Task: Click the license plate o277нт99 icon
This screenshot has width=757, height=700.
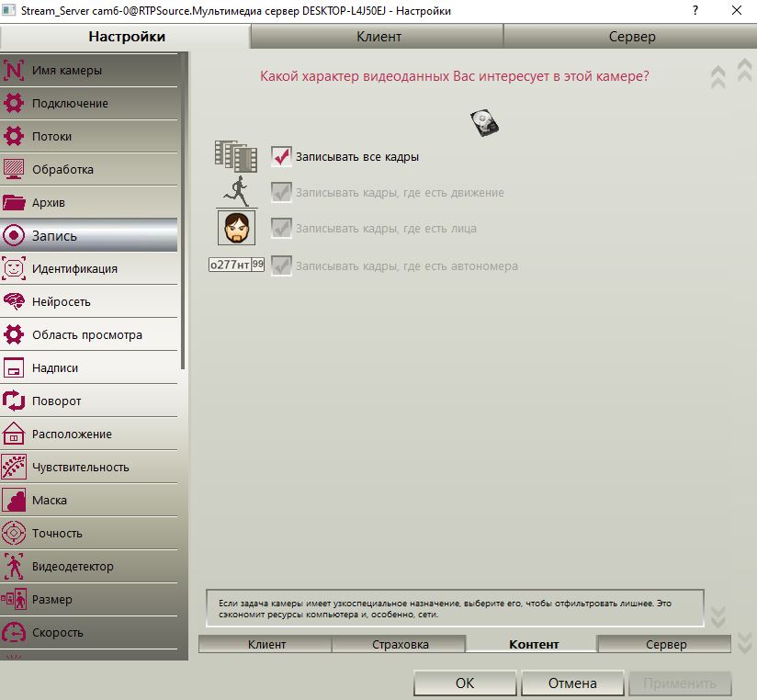Action: click(x=237, y=265)
